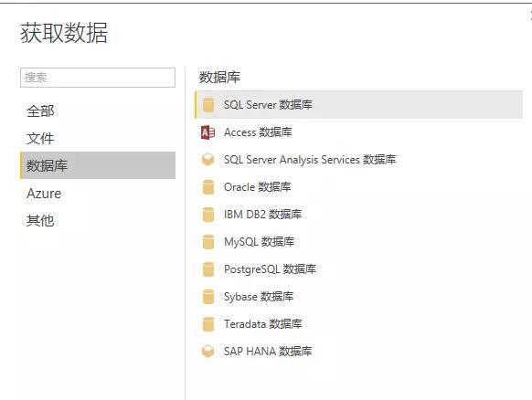Viewport: 532px width, 400px height.
Task: Click the Teradata database cylinder icon
Action: [x=208, y=324]
